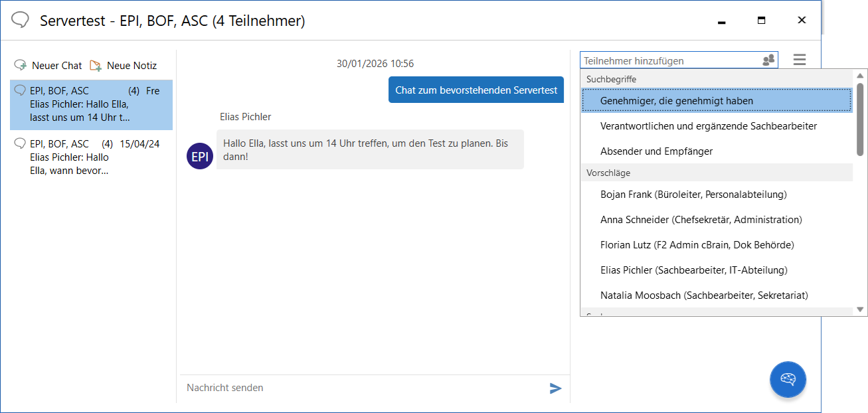Open the participant picker people icon
The width and height of the screenshot is (868, 413).
coord(768,60)
